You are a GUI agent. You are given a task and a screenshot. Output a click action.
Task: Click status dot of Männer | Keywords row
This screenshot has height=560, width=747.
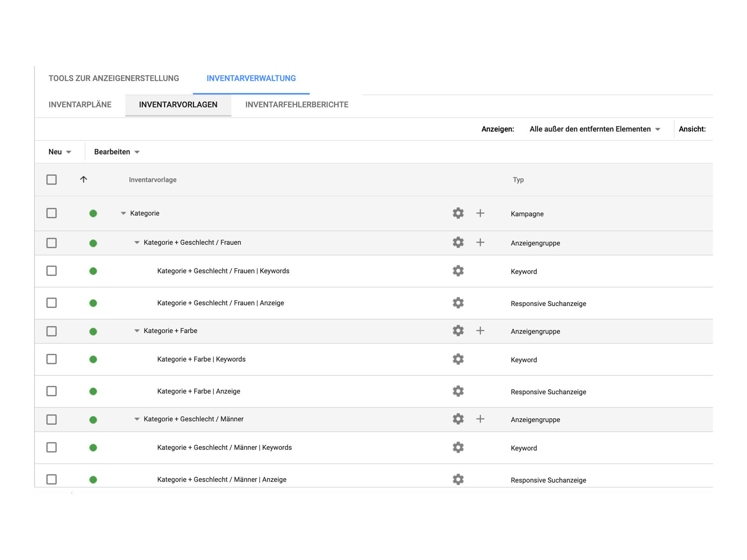click(93, 448)
